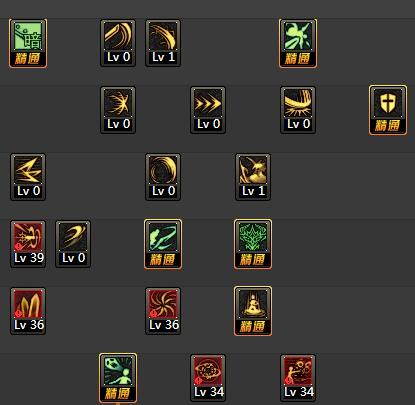
Task: Click the green dragon head mastered skill
Action: [253, 244]
